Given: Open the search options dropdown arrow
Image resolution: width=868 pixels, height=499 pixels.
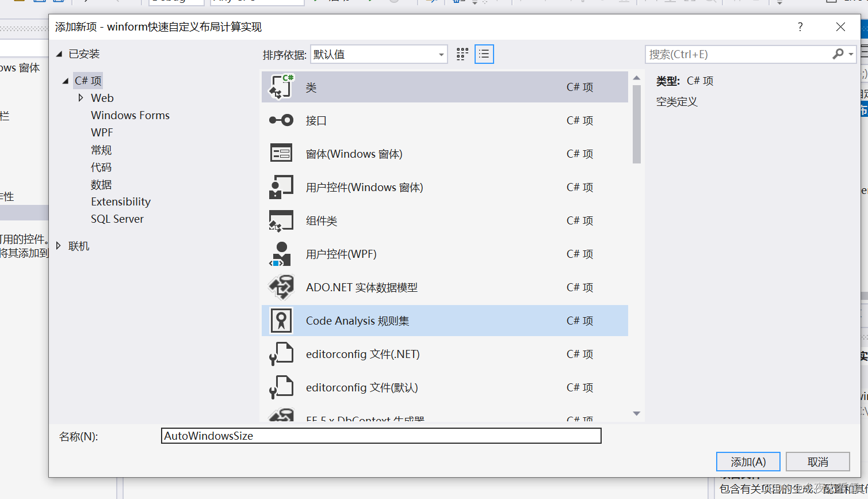Looking at the screenshot, I should [x=851, y=55].
